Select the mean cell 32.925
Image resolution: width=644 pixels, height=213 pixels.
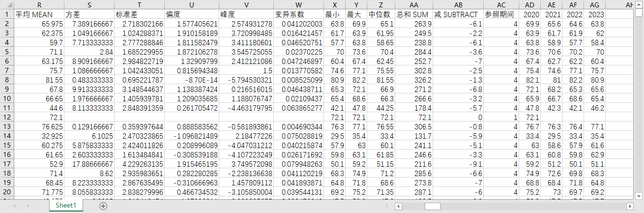pos(39,136)
